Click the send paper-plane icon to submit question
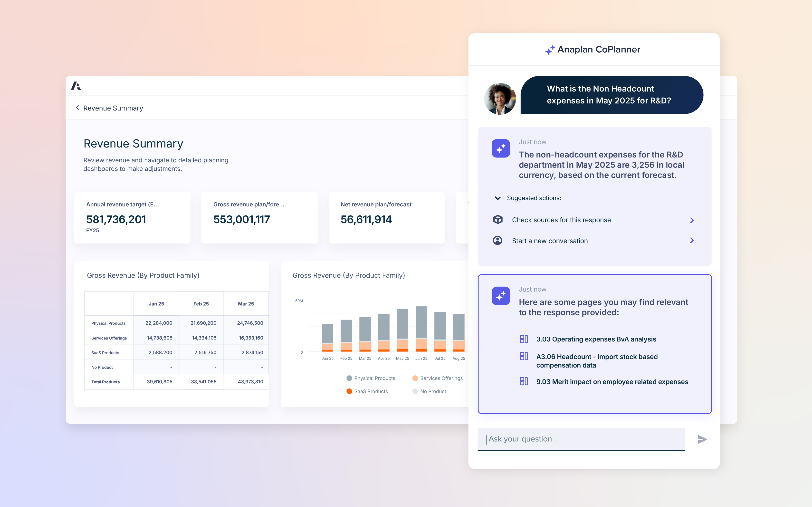 pyautogui.click(x=702, y=439)
